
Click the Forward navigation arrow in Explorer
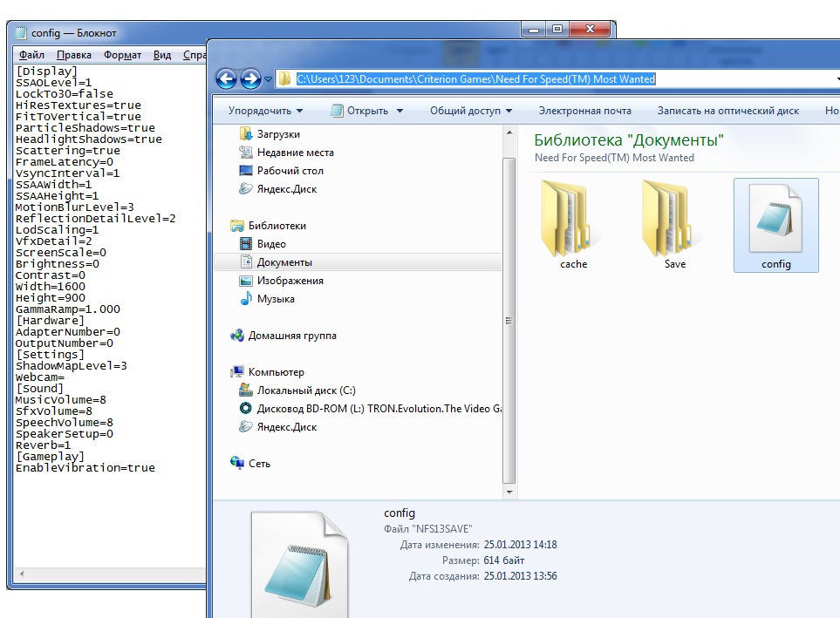click(x=250, y=79)
